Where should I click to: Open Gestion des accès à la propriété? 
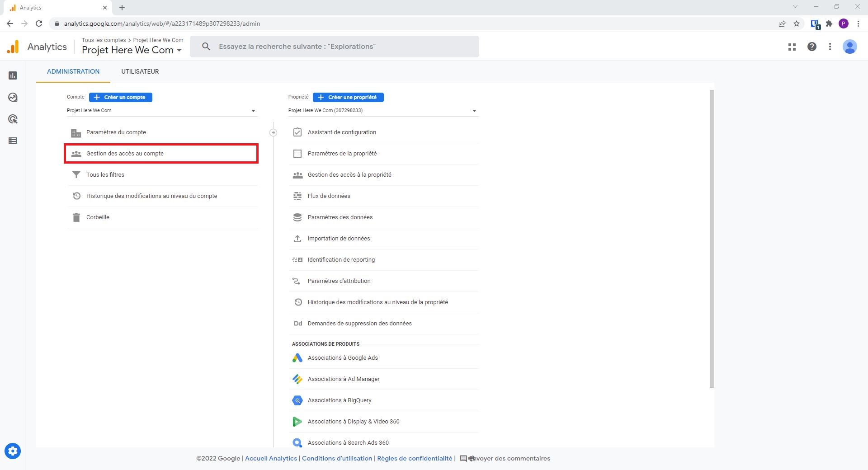pyautogui.click(x=384, y=175)
